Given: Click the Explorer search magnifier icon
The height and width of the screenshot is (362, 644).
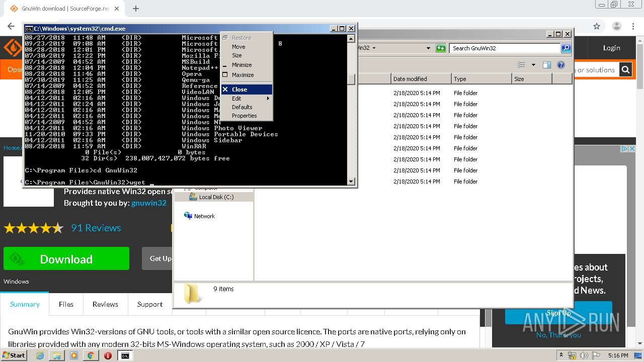Looking at the screenshot, I should point(566,48).
